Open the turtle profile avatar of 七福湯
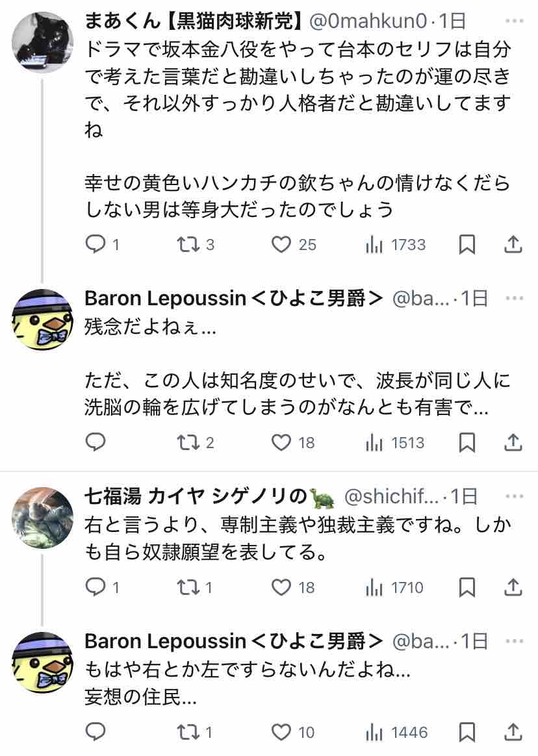 pos(43,518)
